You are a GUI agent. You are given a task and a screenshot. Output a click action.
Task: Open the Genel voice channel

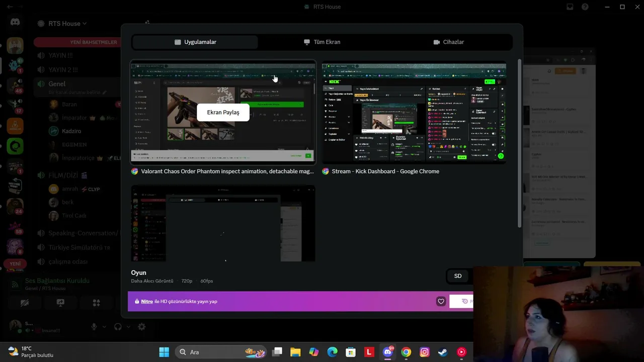click(x=57, y=84)
